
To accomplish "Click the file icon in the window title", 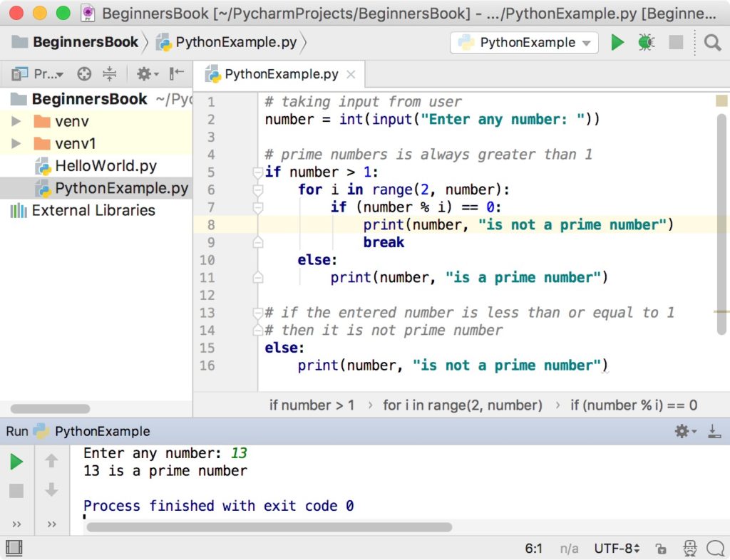I will tap(88, 13).
